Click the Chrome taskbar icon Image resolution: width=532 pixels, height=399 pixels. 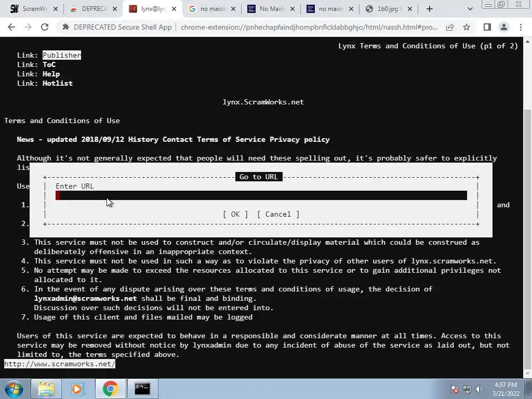pyautogui.click(x=110, y=389)
